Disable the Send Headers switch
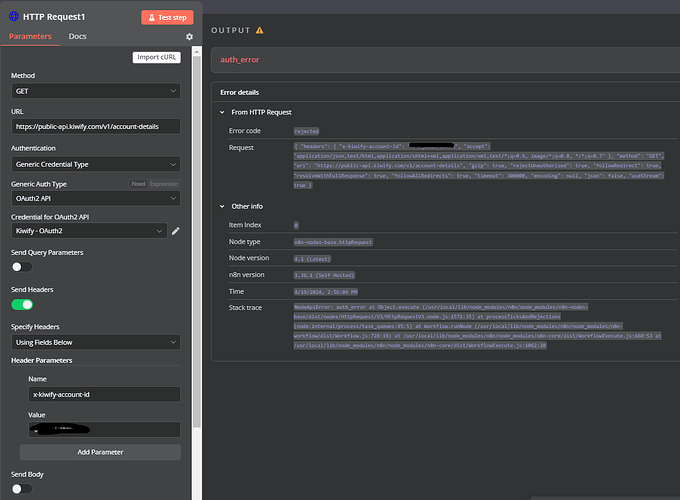 22,304
